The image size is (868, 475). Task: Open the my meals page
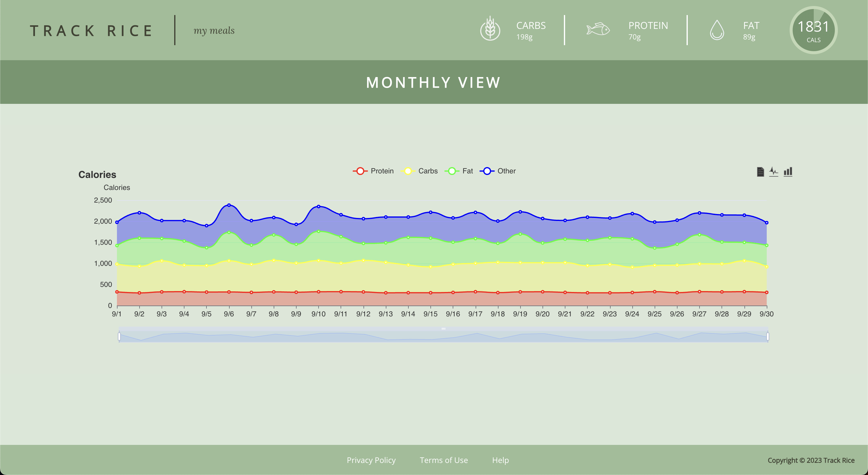coord(214,31)
